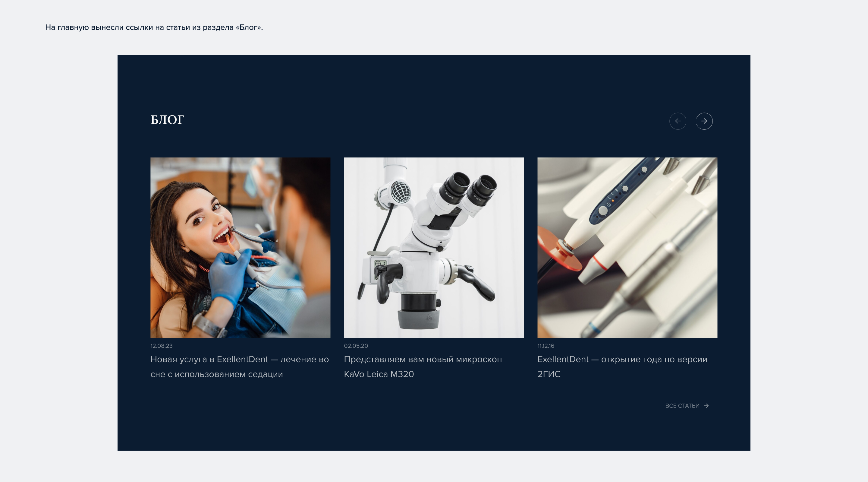The image size is (868, 482).
Task: Click the caption text На главную вынесли ссылки
Action: (x=154, y=27)
